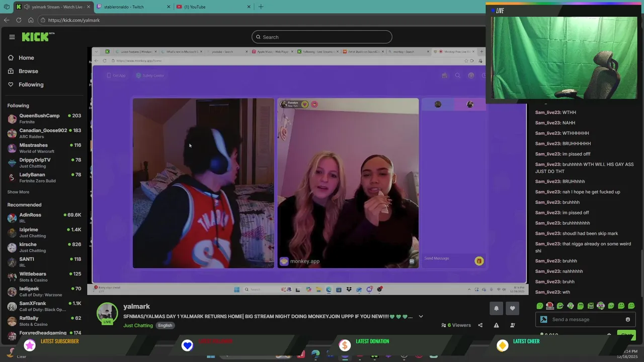This screenshot has height=362, width=644.
Task: Open Browse in the Kick sidebar
Action: [23, 71]
